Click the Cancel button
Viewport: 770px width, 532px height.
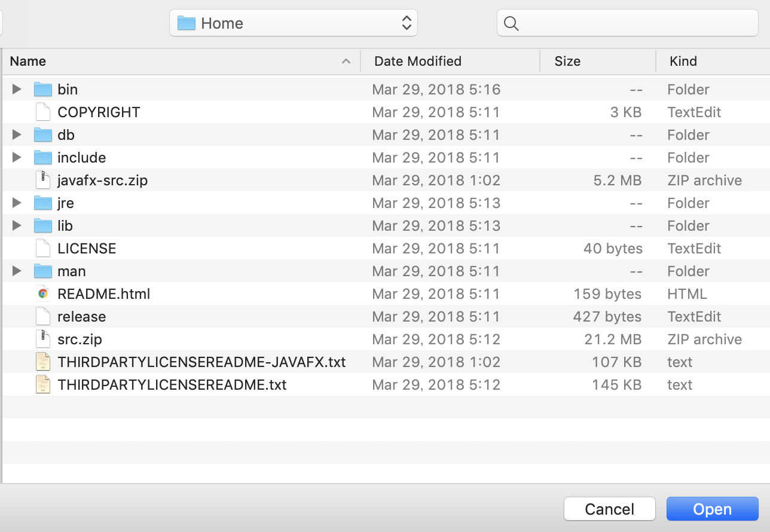click(609, 509)
